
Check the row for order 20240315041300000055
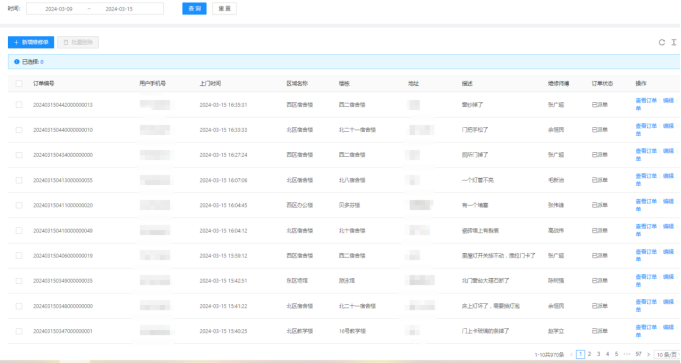point(19,180)
